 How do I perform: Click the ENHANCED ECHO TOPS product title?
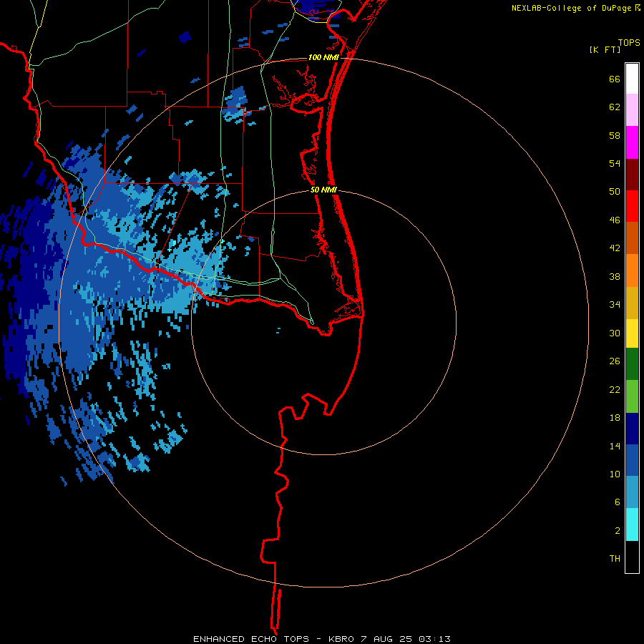pyautogui.click(x=251, y=639)
